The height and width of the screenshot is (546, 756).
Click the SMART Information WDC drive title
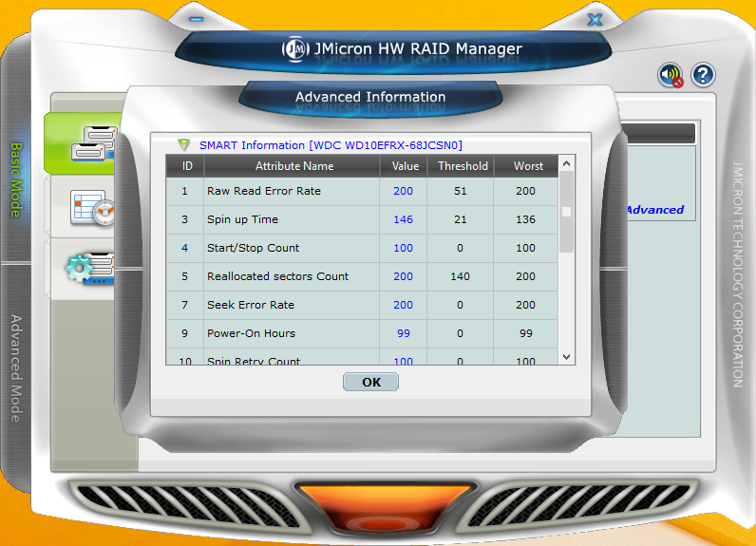coord(331,145)
